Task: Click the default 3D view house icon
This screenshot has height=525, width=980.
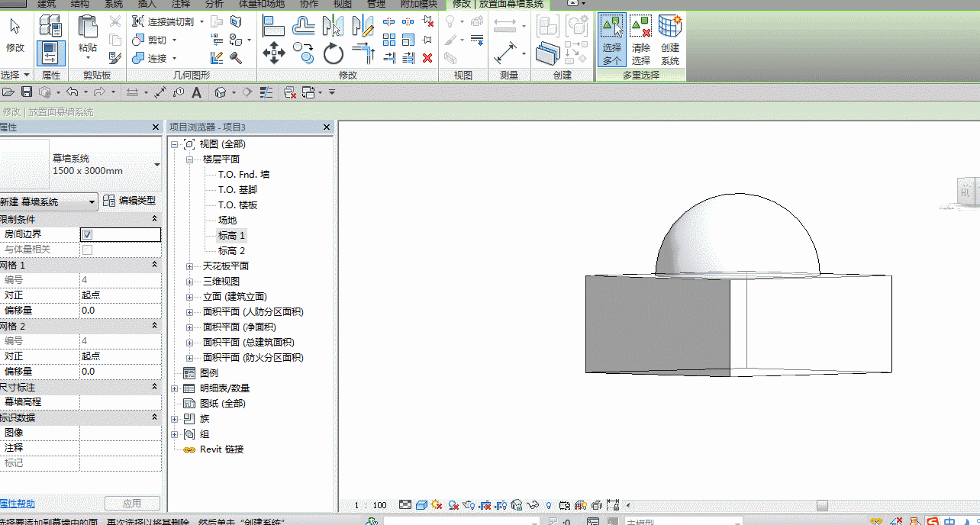Action: pos(220,92)
